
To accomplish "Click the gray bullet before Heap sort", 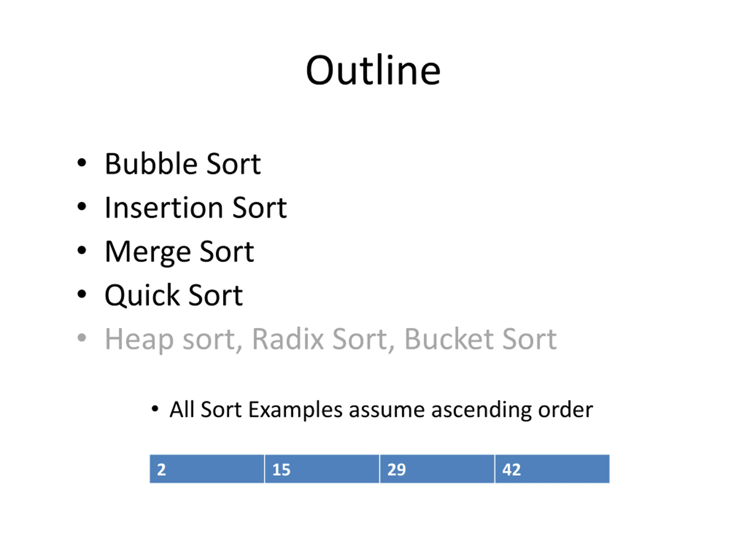I will point(82,337).
